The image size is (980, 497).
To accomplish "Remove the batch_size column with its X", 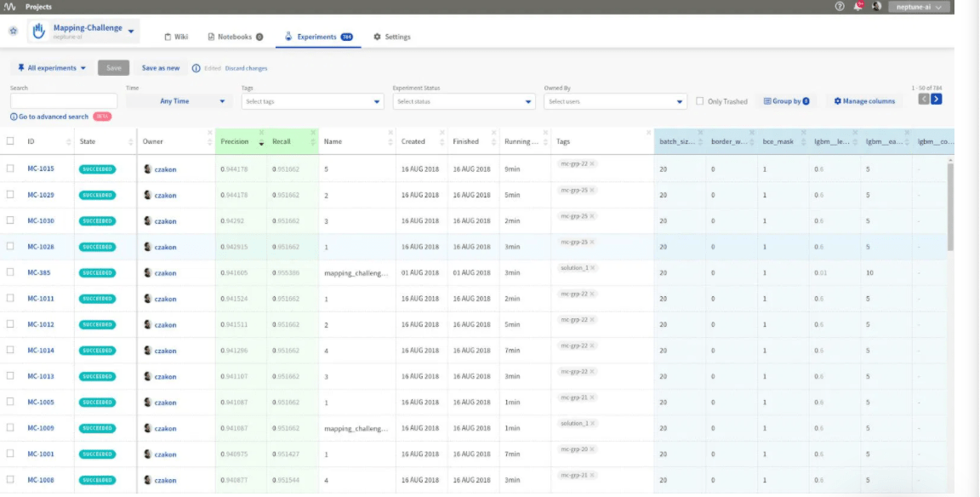I will tap(701, 133).
